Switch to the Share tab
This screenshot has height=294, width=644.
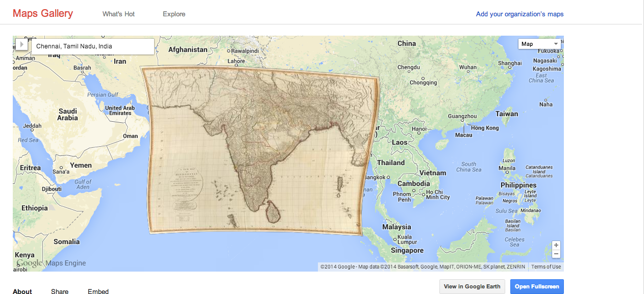tap(60, 291)
